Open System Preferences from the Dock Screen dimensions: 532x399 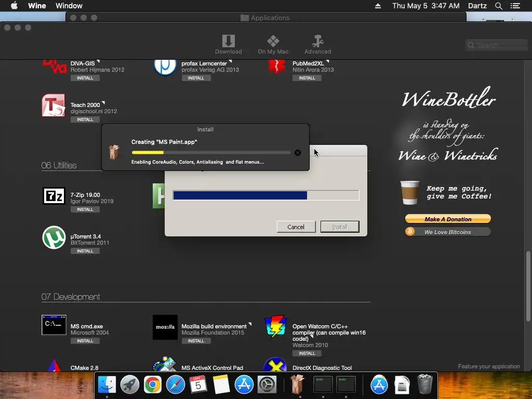267,384
